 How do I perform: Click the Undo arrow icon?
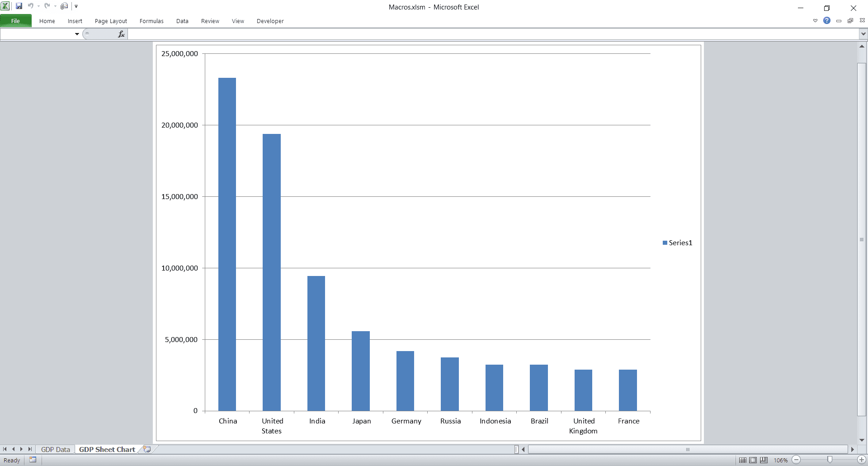30,6
